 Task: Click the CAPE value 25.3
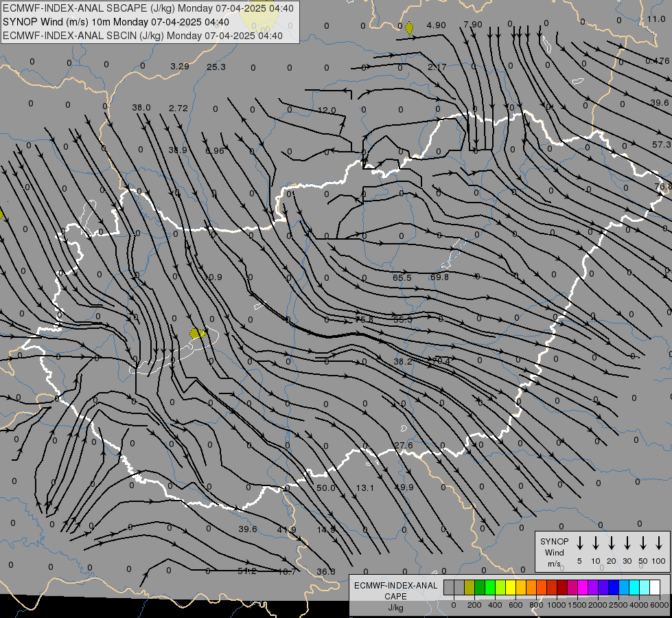pyautogui.click(x=216, y=67)
